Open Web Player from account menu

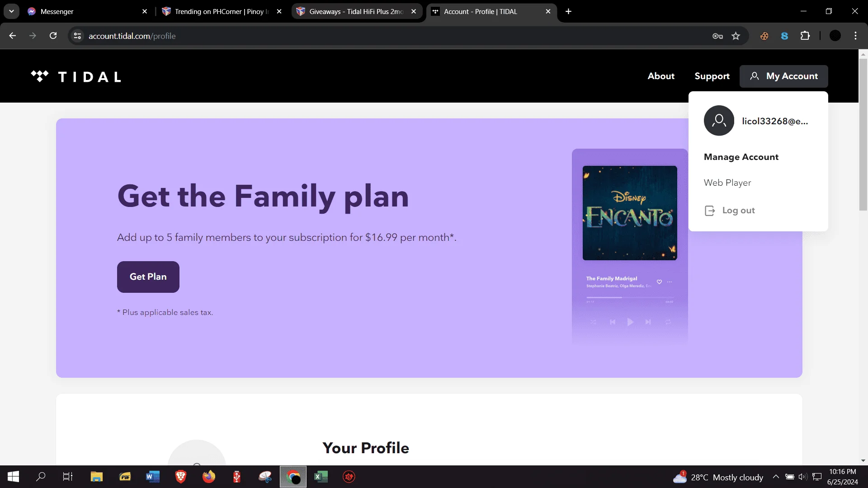tap(727, 183)
